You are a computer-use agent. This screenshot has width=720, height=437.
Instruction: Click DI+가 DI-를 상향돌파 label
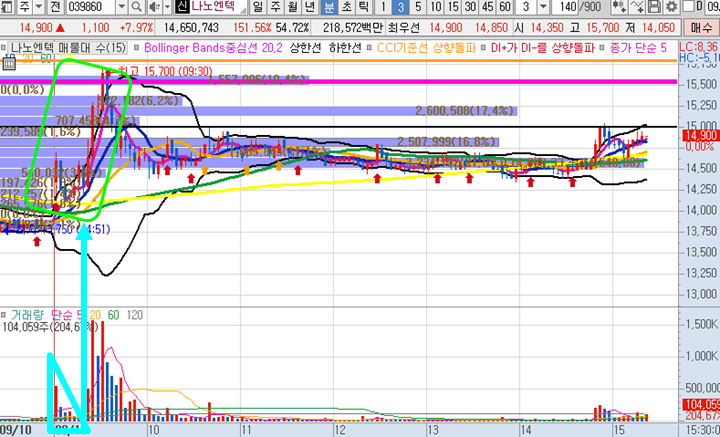pyautogui.click(x=544, y=47)
